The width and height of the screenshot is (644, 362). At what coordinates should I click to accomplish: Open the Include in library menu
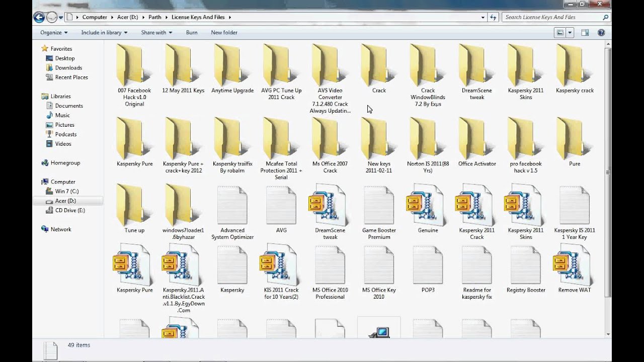pyautogui.click(x=104, y=33)
